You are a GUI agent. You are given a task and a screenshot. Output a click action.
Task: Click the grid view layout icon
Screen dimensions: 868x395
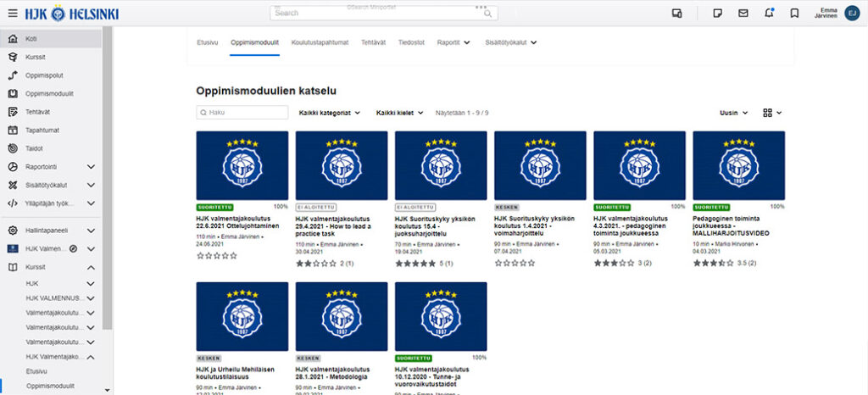767,113
